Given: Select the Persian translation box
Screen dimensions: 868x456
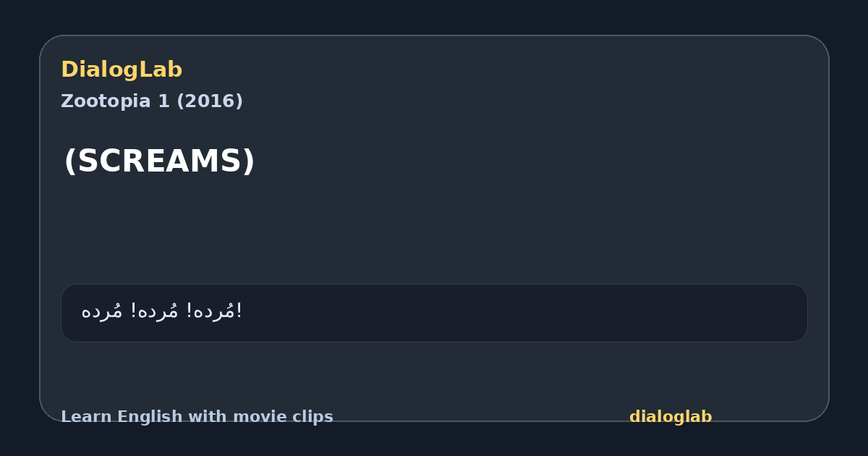Looking at the screenshot, I should (x=434, y=313).
